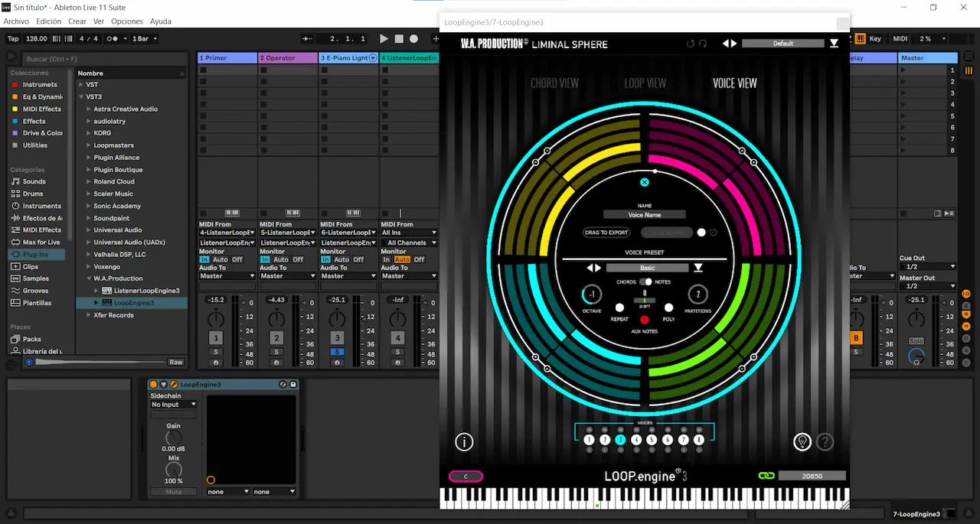Go to previous global preset arrow
Image resolution: width=980 pixels, height=524 pixels.
pos(726,44)
